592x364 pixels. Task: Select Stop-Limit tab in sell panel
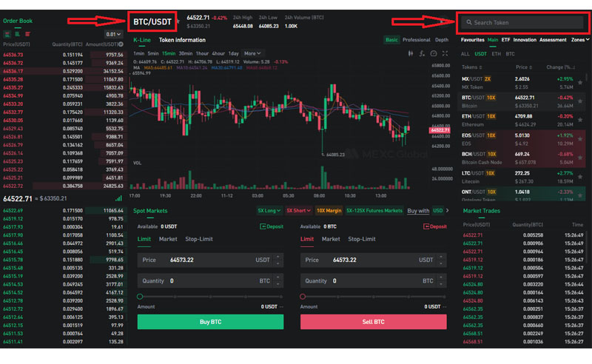(x=362, y=239)
